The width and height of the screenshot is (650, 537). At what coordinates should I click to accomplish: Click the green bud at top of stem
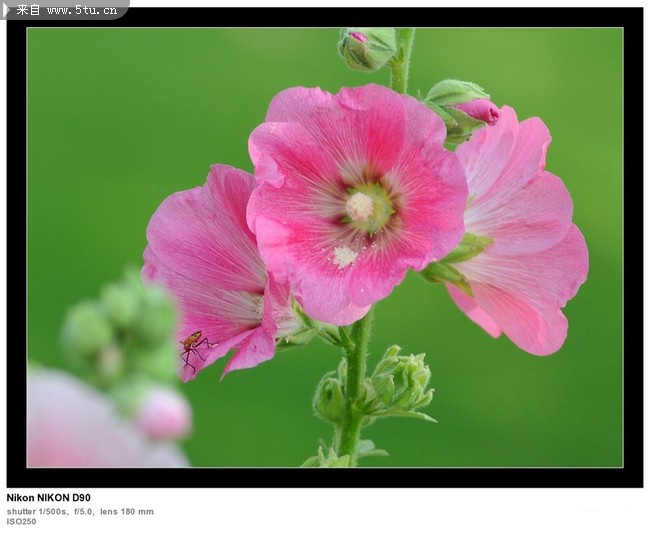tap(367, 48)
